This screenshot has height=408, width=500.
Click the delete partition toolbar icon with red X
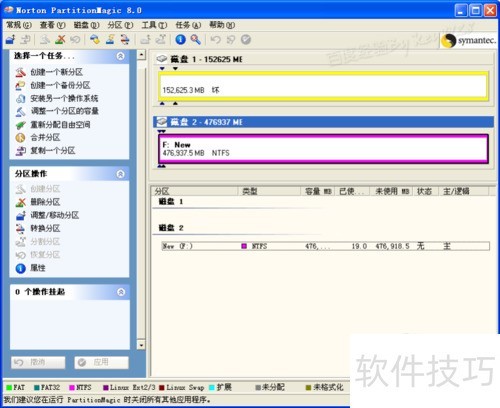[60, 39]
